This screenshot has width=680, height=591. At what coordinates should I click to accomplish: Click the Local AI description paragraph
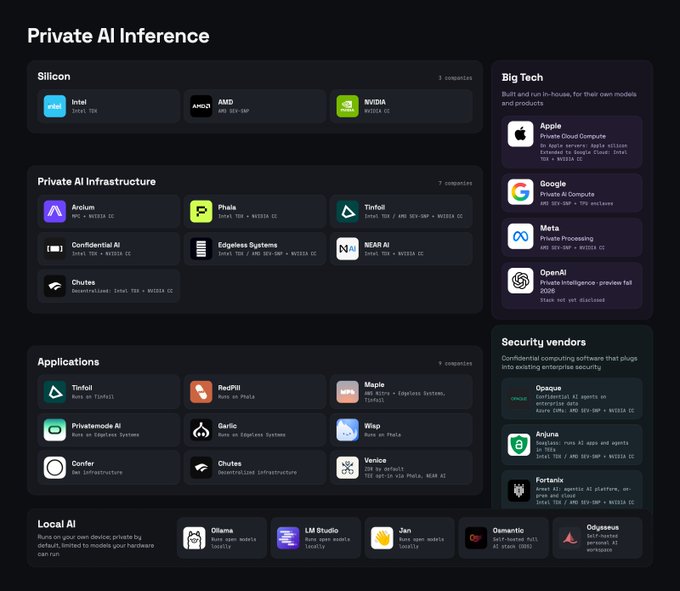95,545
